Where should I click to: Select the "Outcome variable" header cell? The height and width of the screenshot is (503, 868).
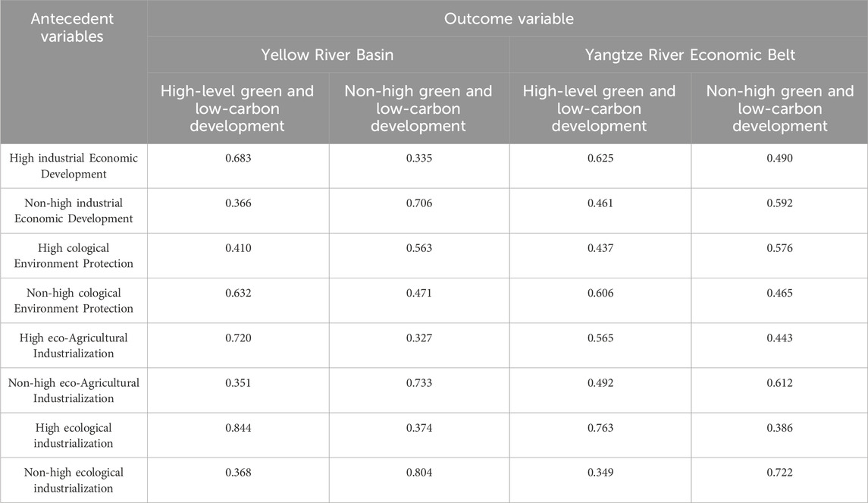point(507,19)
